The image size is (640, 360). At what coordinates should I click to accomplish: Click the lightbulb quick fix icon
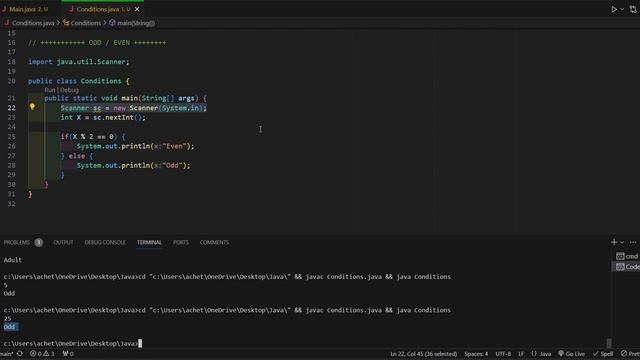coord(32,107)
